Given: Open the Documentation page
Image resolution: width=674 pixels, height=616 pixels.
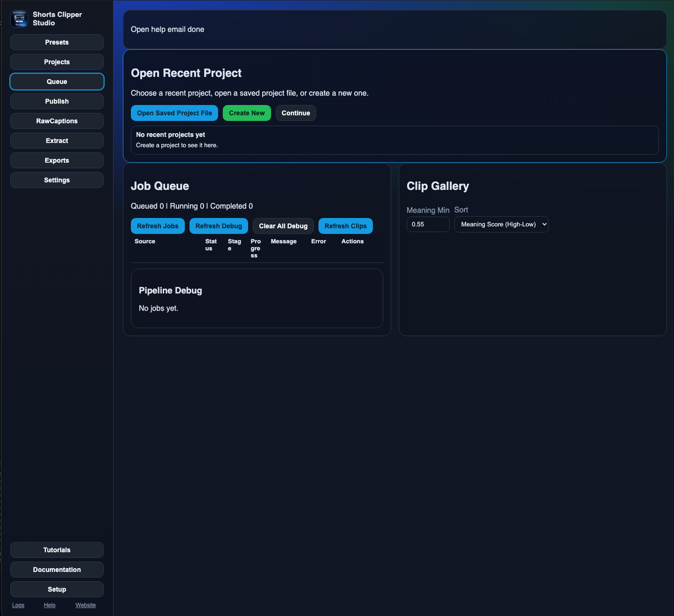Looking at the screenshot, I should point(57,570).
